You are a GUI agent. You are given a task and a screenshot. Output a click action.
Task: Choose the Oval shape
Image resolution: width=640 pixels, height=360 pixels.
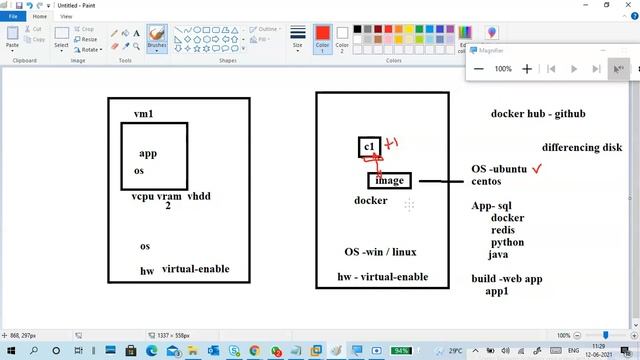point(197,30)
